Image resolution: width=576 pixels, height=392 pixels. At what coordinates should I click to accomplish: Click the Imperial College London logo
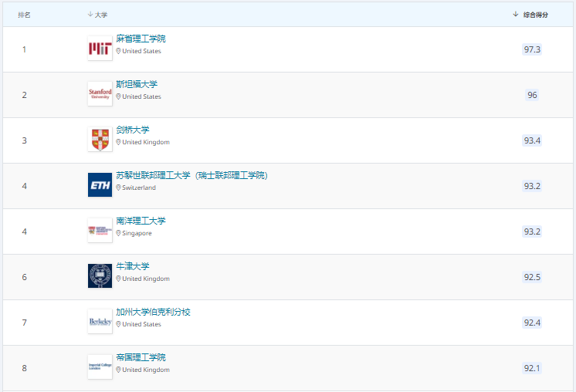100,367
